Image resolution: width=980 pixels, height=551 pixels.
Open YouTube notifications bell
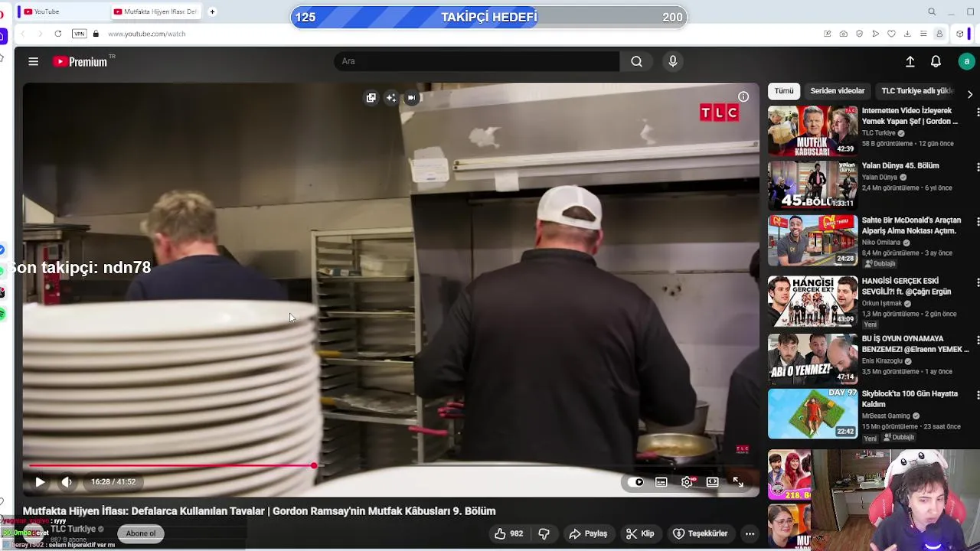point(936,61)
